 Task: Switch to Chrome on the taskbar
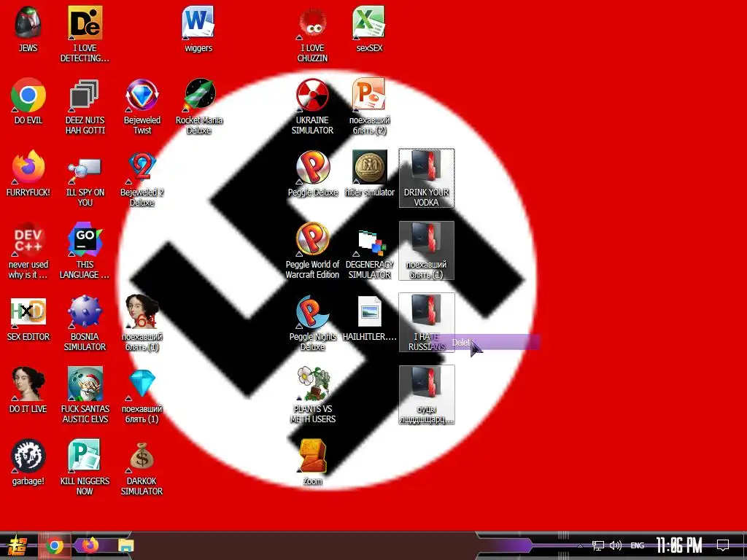54,545
